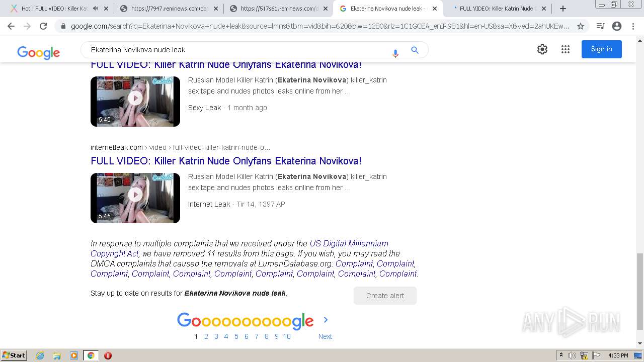Switch to the 517s61.reminews.com tab
This screenshot has height=362, width=644.
pos(279,9)
